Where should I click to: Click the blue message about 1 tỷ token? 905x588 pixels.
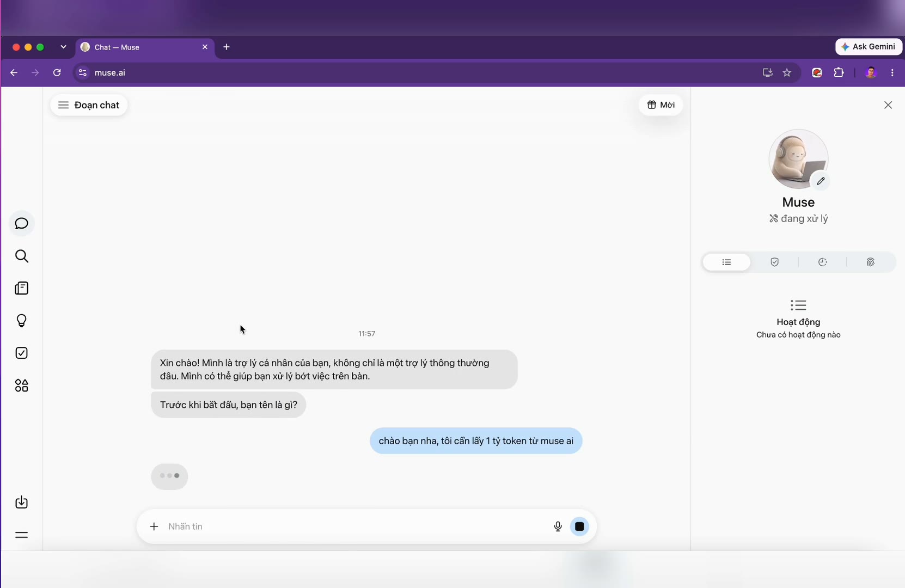coord(476,440)
